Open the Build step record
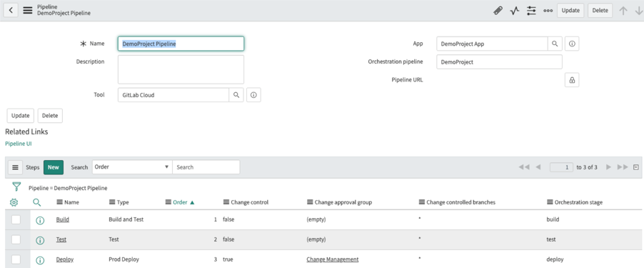Viewport: 644px width, 268px height. pos(62,219)
